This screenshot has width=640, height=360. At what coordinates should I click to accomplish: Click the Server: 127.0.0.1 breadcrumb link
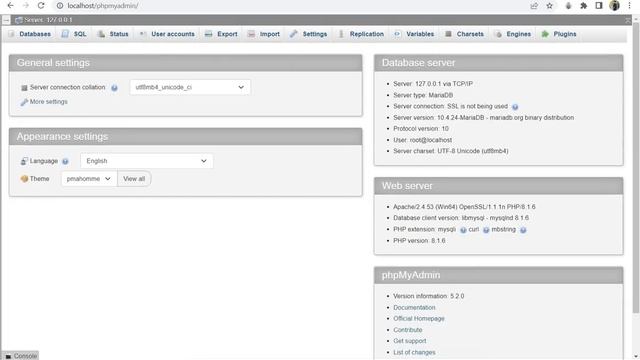click(48, 20)
